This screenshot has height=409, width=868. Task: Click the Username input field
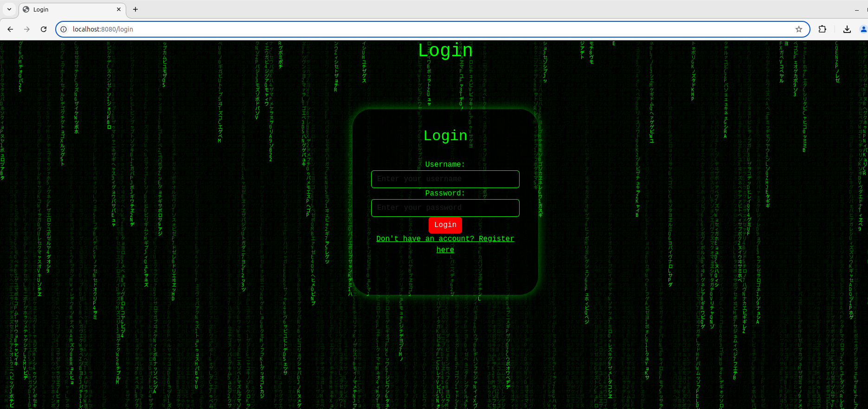pyautogui.click(x=445, y=179)
